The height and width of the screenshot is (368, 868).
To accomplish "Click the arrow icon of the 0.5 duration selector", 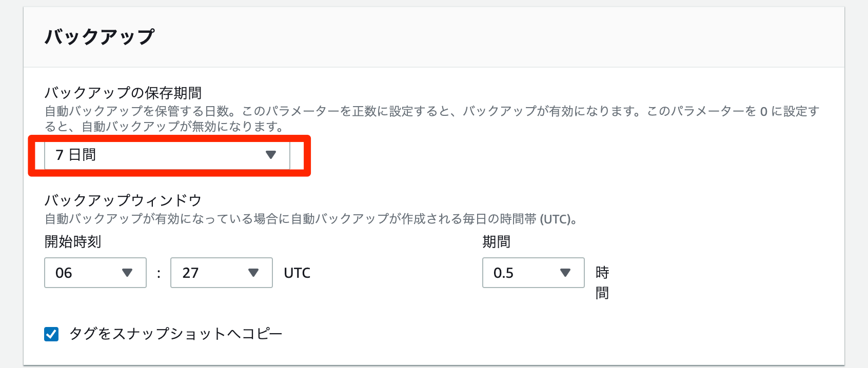I will pyautogui.click(x=565, y=273).
